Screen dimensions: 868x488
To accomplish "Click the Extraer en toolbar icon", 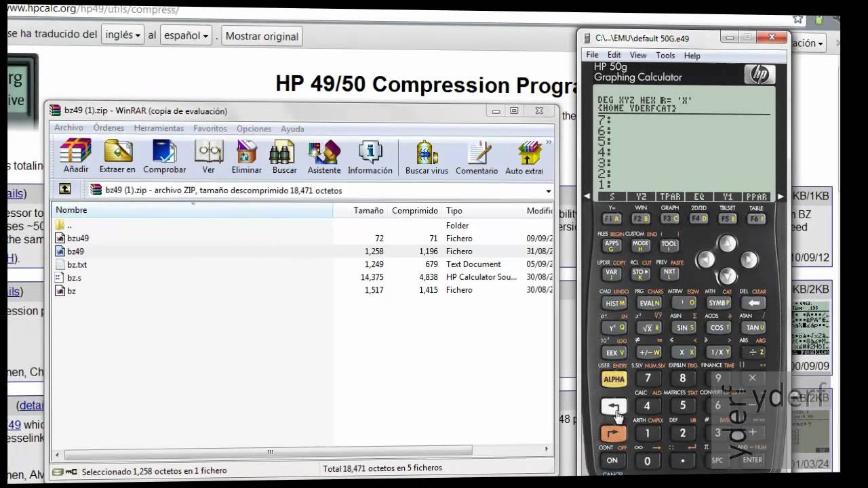I will [117, 157].
